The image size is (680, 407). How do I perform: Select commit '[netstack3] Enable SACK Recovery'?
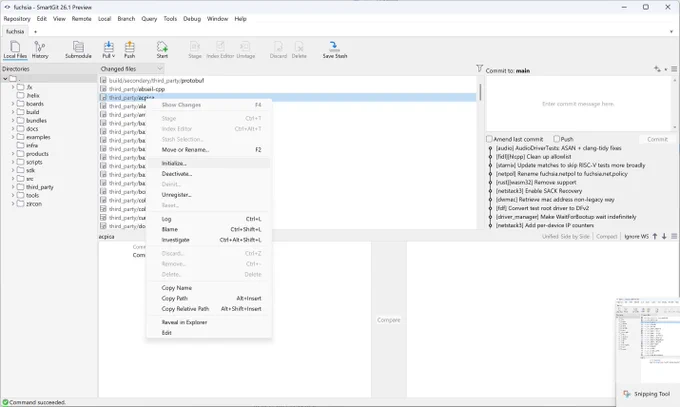tap(539, 191)
